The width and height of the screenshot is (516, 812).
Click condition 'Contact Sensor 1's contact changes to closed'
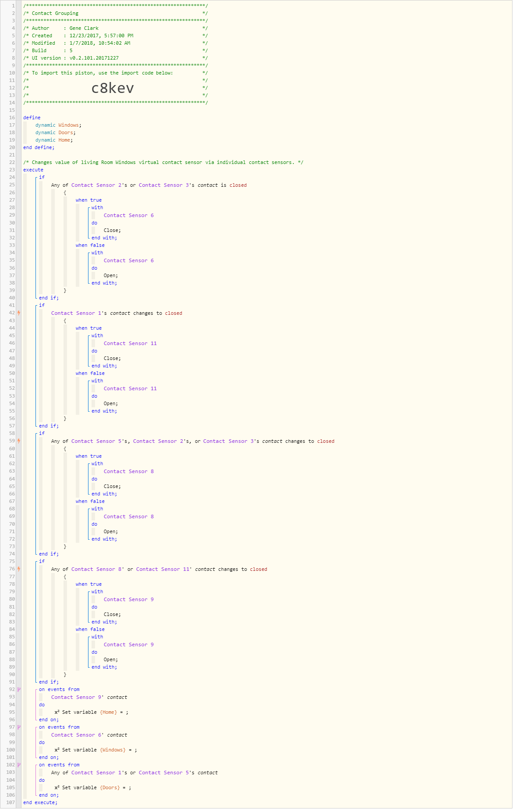117,313
